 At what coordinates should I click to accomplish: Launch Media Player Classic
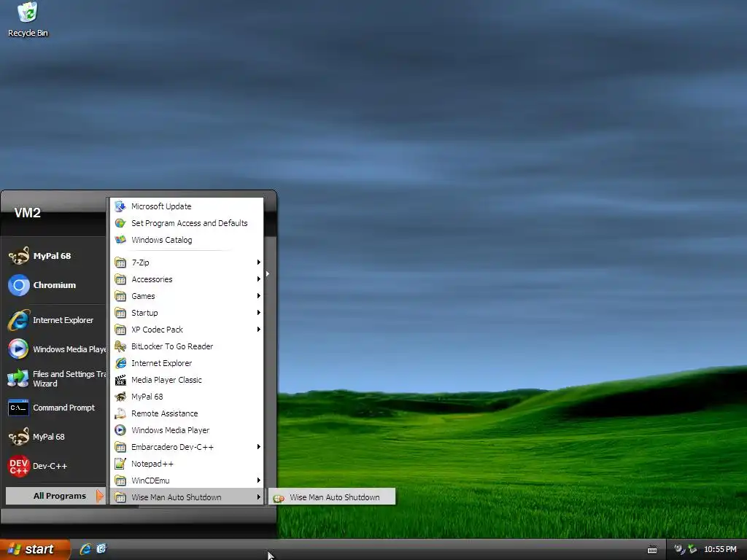click(187, 380)
